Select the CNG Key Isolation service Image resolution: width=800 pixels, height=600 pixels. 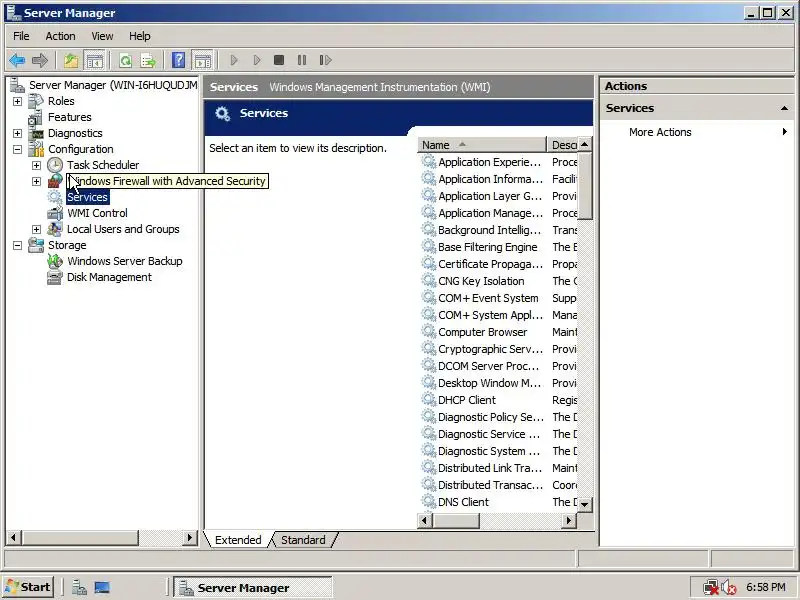click(x=481, y=281)
